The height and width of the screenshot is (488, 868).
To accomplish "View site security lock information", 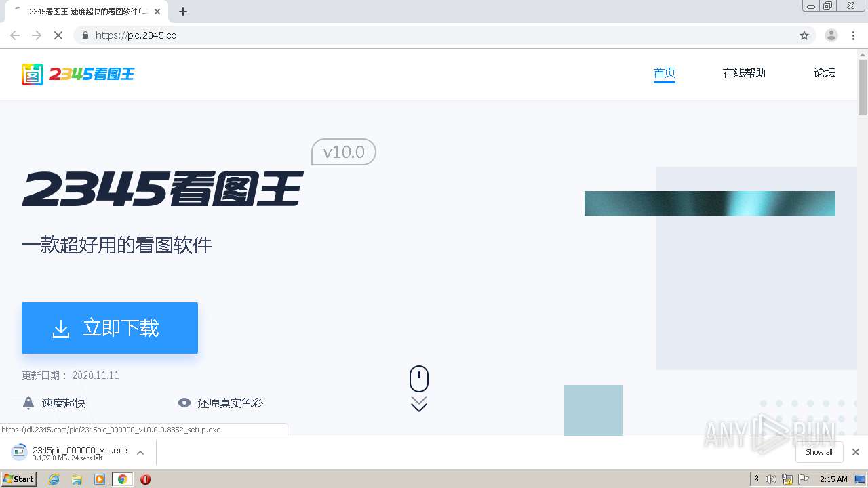I will (85, 35).
